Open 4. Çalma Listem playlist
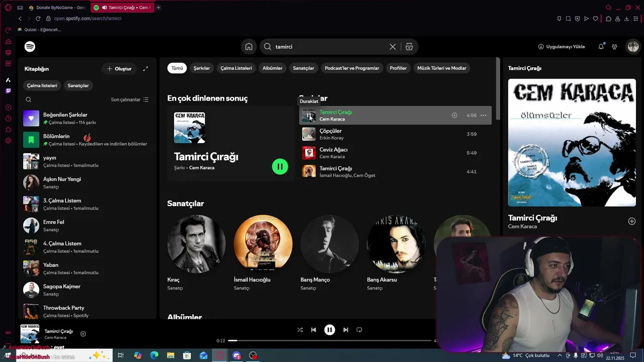Viewport: 644px width, 362px height. pos(87,247)
